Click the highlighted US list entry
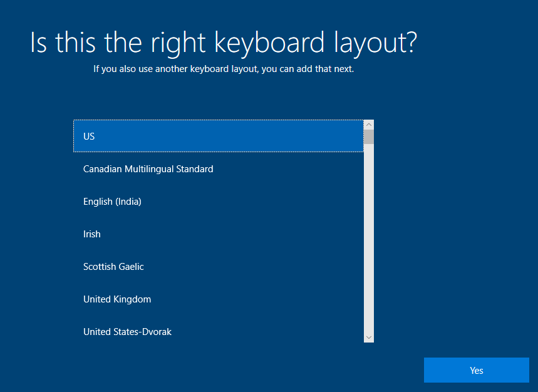The height and width of the screenshot is (392, 538). pos(219,136)
